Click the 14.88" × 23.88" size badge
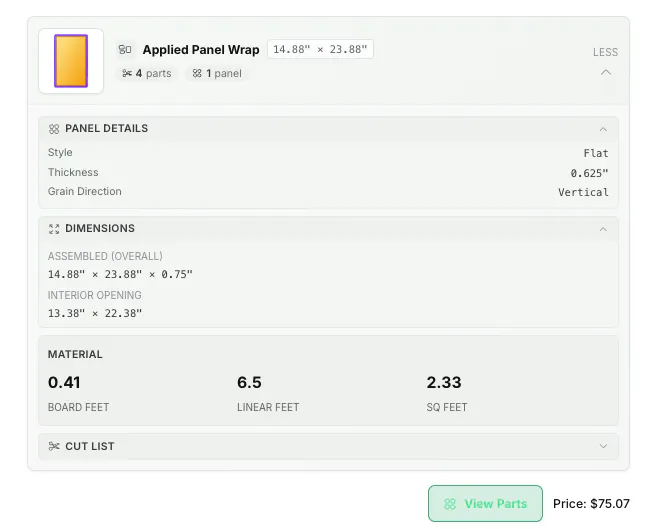648x529 pixels. coord(320,50)
